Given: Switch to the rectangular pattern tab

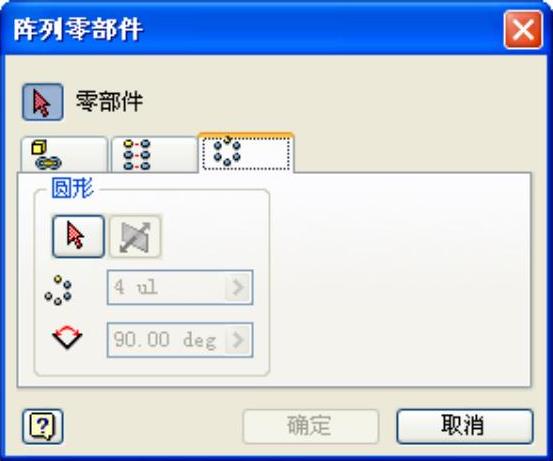Looking at the screenshot, I should pos(154,154).
